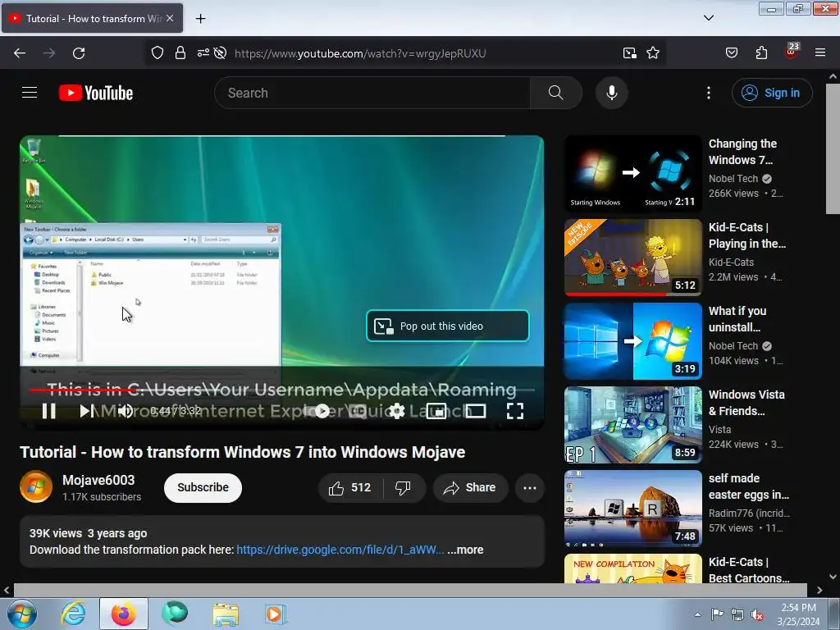Subscribe to Mojave6003 channel
Screen dimensions: 840x630
pyautogui.click(x=203, y=487)
